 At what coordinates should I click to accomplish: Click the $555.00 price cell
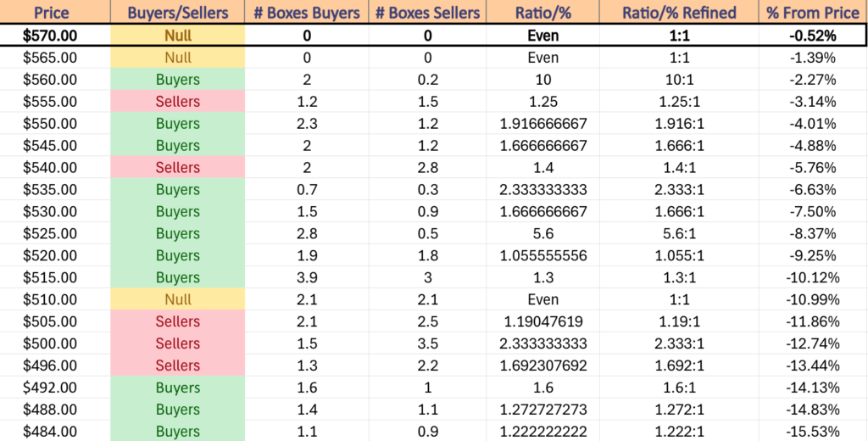coord(55,102)
